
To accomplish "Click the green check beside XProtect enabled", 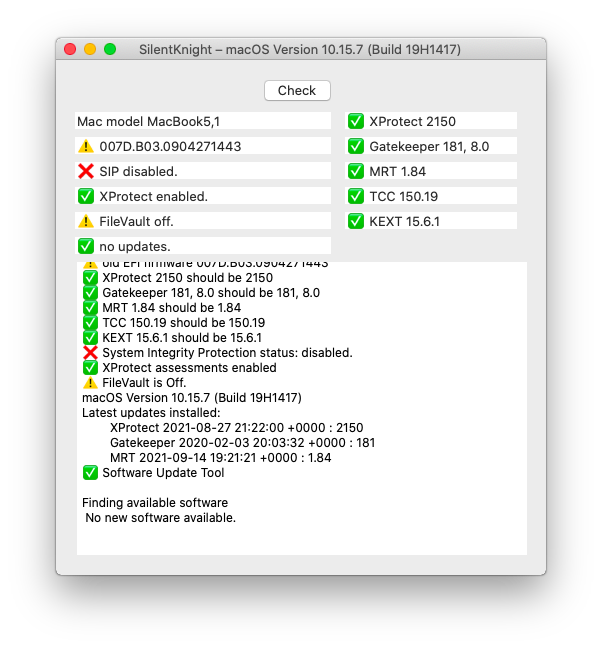I will (86, 196).
